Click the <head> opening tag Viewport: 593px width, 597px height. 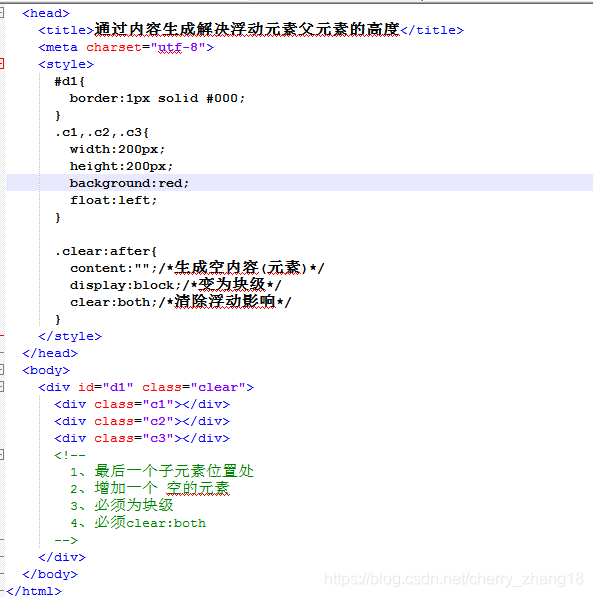tap(46, 13)
